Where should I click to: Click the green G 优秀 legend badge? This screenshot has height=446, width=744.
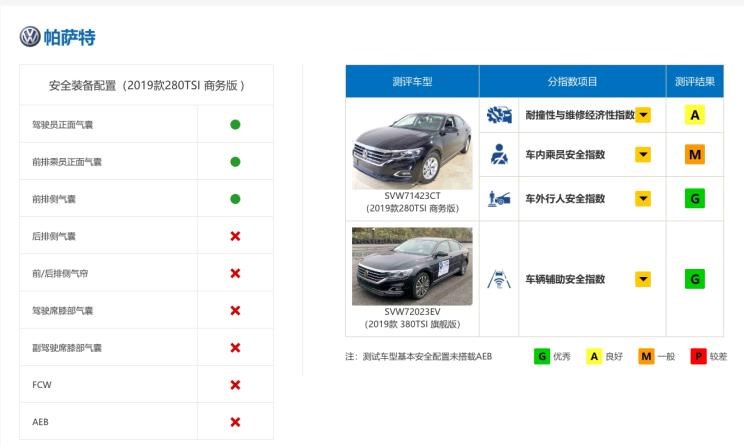[x=541, y=356]
